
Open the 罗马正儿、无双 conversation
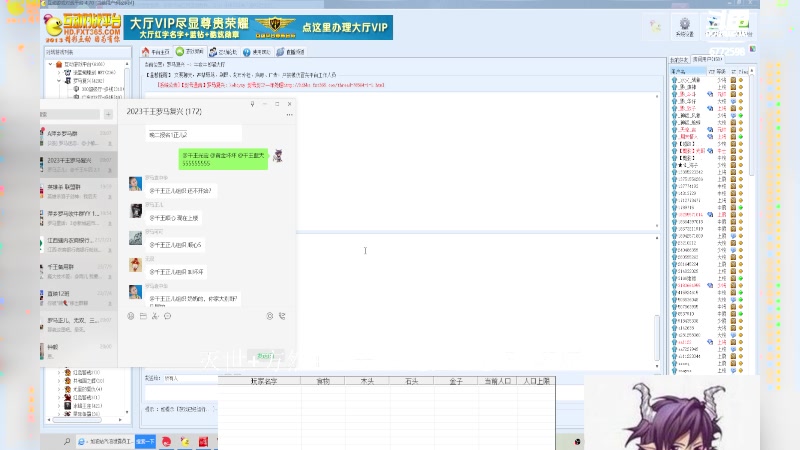tap(79, 324)
